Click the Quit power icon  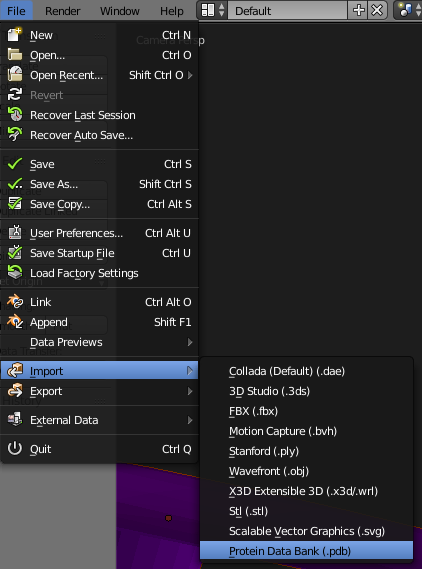15,449
